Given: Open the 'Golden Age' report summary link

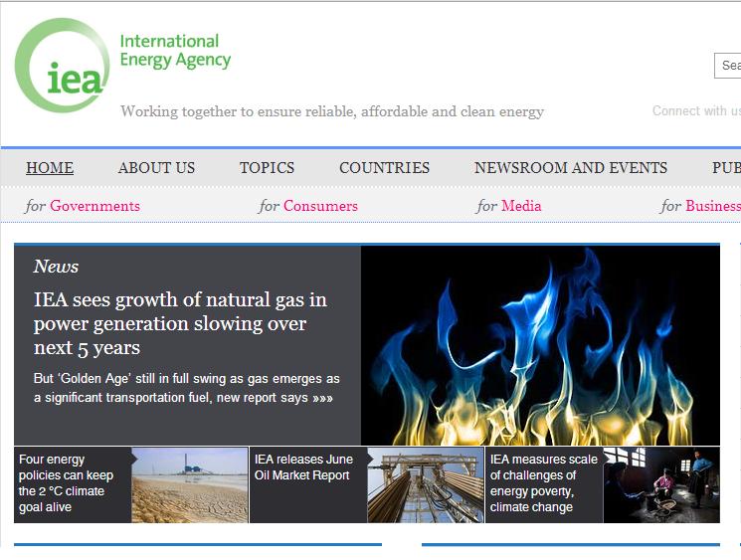Looking at the screenshot, I should (x=186, y=388).
